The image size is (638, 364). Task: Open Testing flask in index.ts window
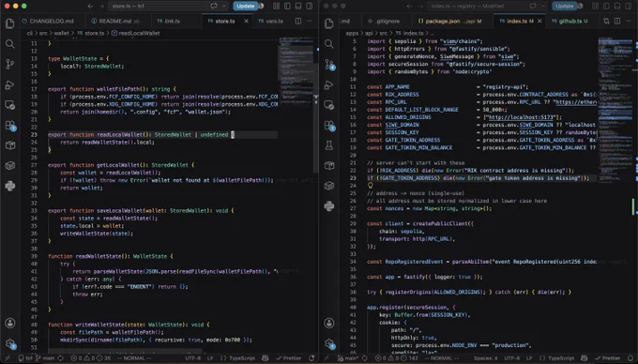point(328,145)
